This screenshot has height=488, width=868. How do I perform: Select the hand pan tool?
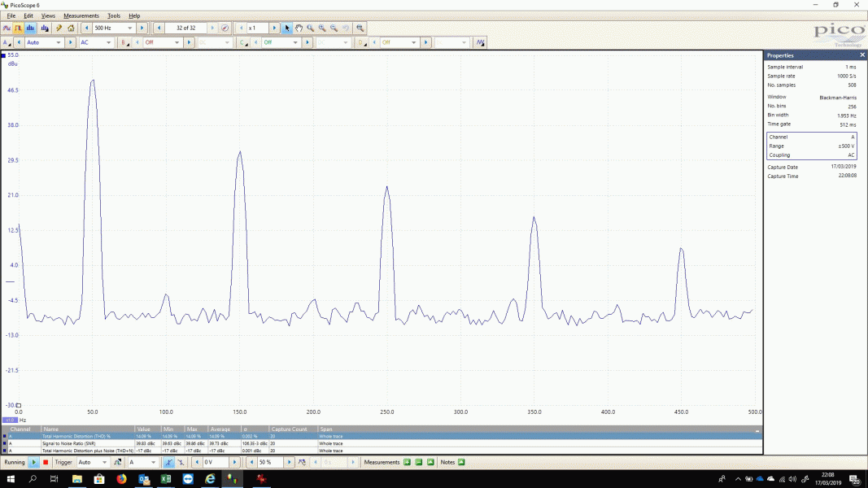click(299, 28)
